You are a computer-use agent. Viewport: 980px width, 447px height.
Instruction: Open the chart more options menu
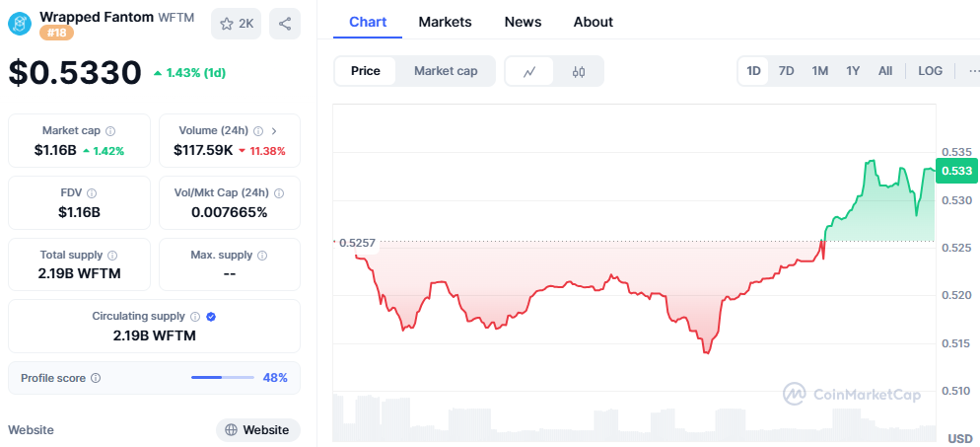click(974, 71)
